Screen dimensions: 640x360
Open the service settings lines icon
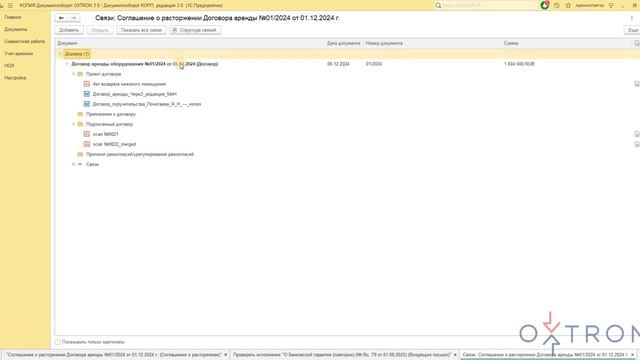click(x=611, y=5)
